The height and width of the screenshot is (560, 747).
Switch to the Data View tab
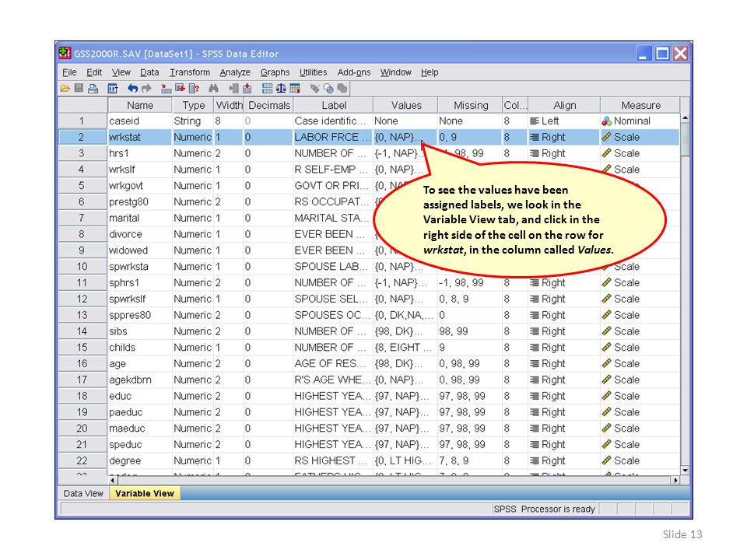coord(83,493)
